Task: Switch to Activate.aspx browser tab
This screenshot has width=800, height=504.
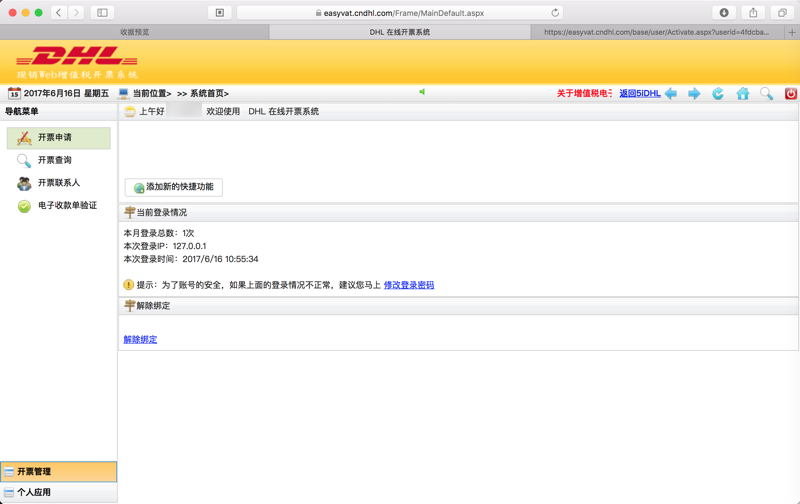Action: [657, 32]
